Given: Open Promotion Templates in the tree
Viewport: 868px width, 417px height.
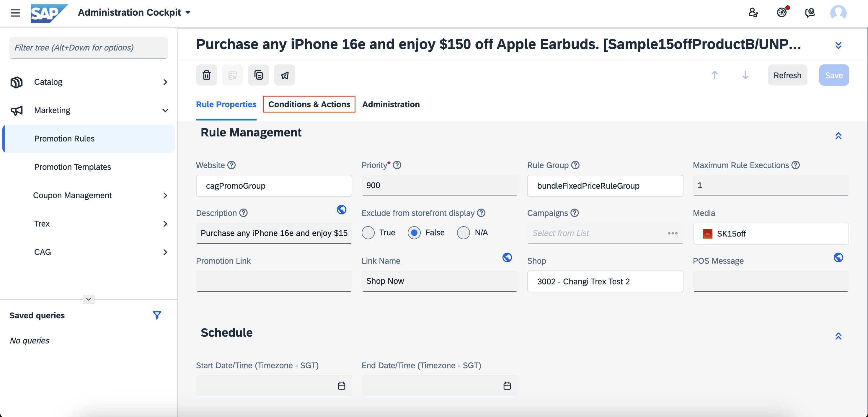Looking at the screenshot, I should coord(72,167).
